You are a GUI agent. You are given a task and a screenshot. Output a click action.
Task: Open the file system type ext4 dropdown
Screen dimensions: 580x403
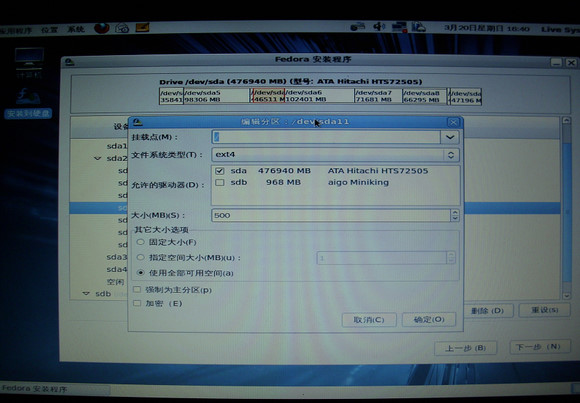pyautogui.click(x=335, y=155)
